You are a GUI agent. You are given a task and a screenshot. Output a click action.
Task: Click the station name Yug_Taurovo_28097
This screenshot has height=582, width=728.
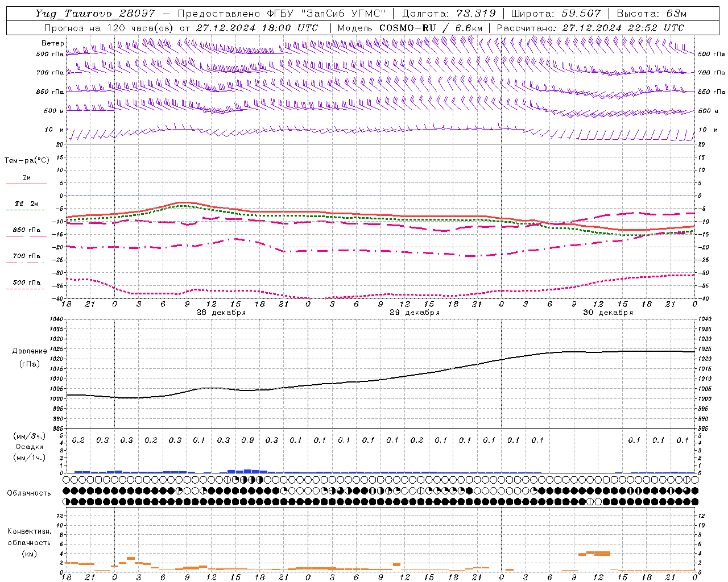tap(95, 14)
